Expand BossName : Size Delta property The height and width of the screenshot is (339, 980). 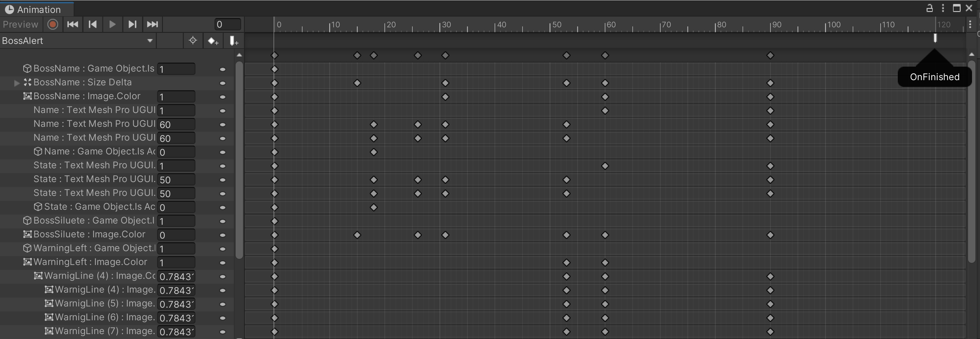click(17, 83)
